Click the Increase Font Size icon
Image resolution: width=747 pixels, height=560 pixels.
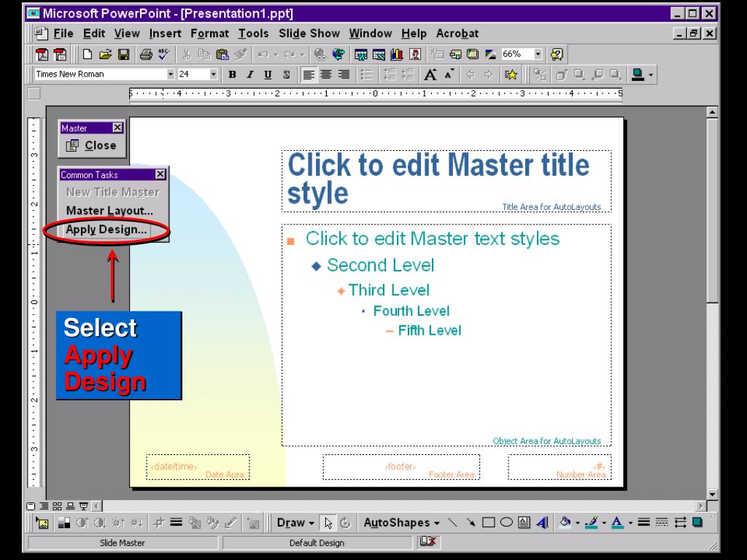click(x=430, y=74)
